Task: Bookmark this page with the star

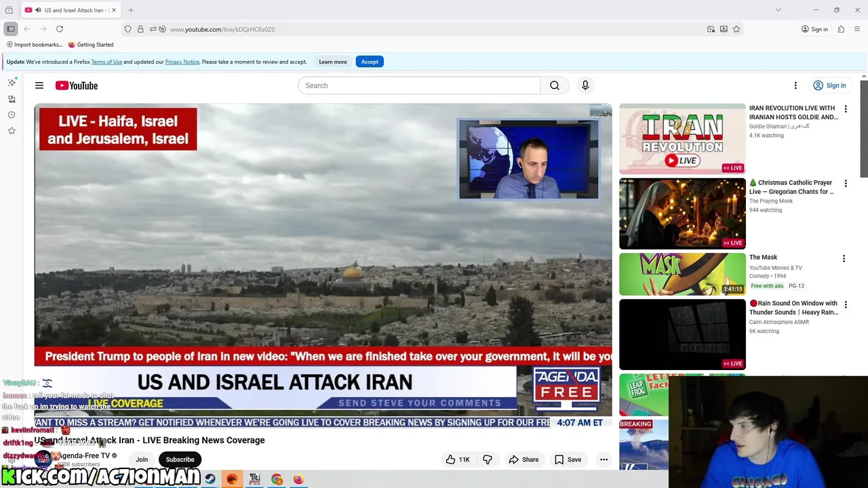Action: [736, 29]
